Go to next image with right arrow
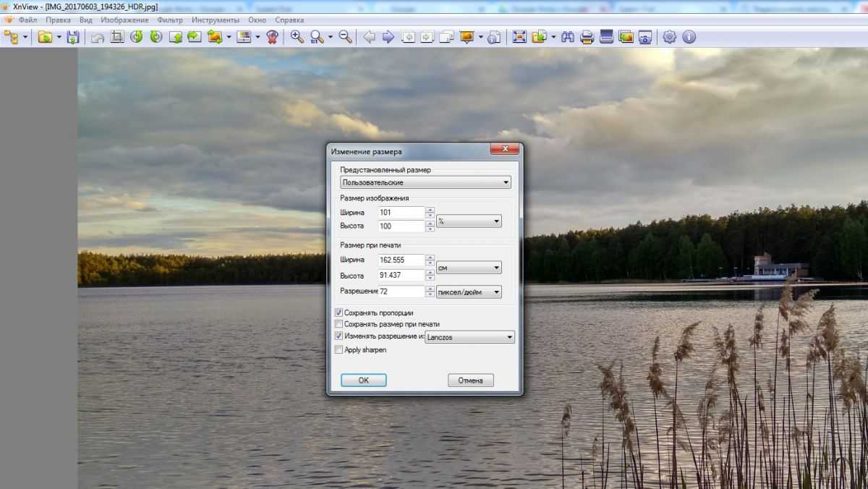Image resolution: width=868 pixels, height=489 pixels. click(388, 37)
